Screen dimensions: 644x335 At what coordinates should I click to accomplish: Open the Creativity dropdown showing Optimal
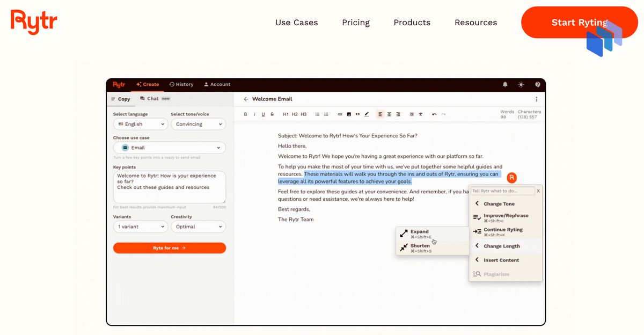[198, 227]
